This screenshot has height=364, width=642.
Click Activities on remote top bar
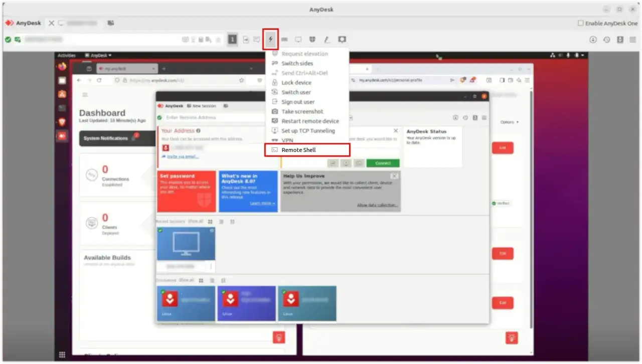point(66,55)
